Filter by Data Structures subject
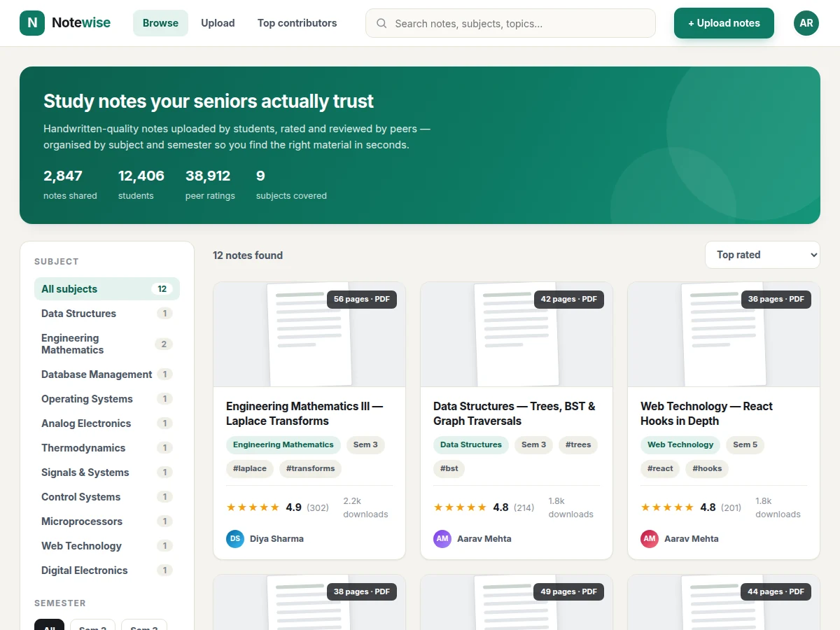The height and width of the screenshot is (630, 840). (107, 313)
